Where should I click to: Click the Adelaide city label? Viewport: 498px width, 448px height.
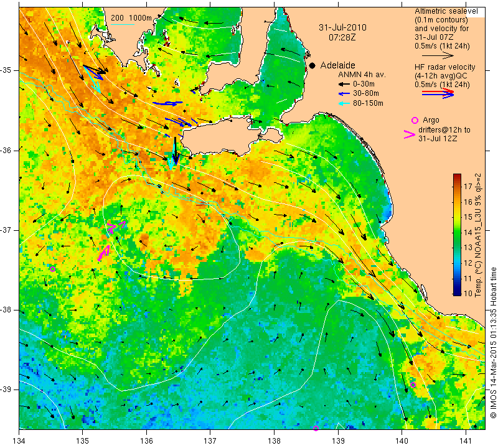[x=337, y=65]
